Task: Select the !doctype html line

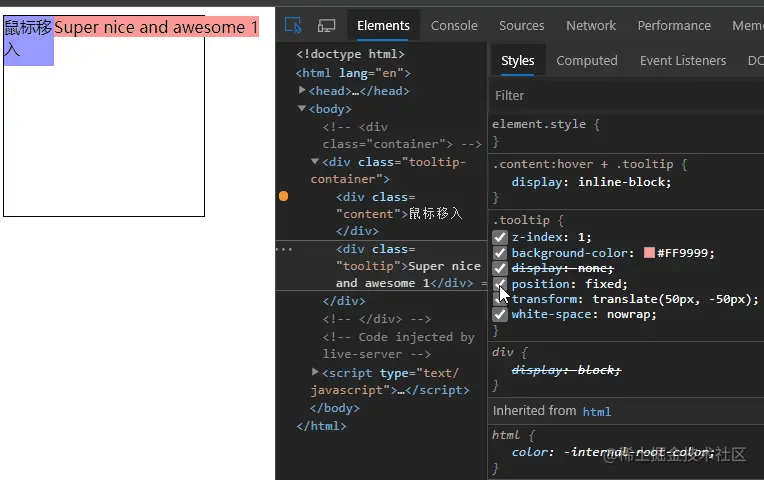Action: click(x=350, y=54)
